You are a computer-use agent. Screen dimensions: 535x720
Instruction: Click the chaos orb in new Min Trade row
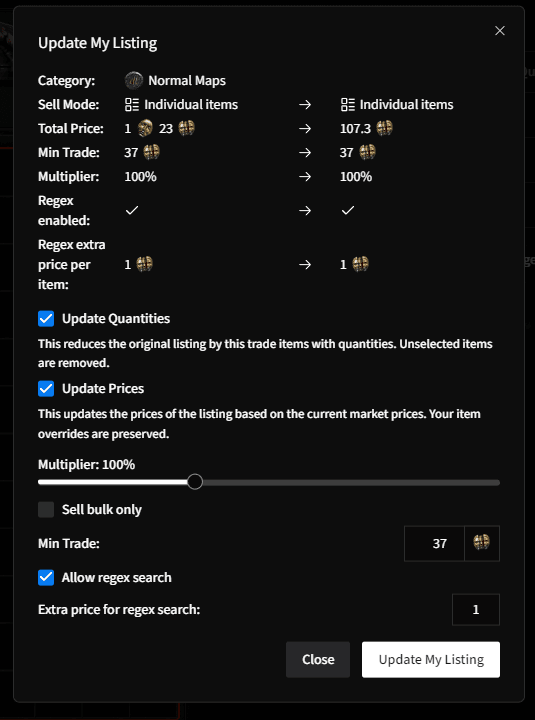pyautogui.click(x=367, y=152)
